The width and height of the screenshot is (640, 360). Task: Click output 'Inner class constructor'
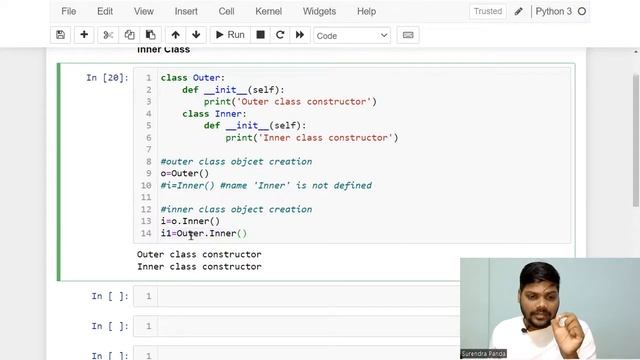pos(199,267)
